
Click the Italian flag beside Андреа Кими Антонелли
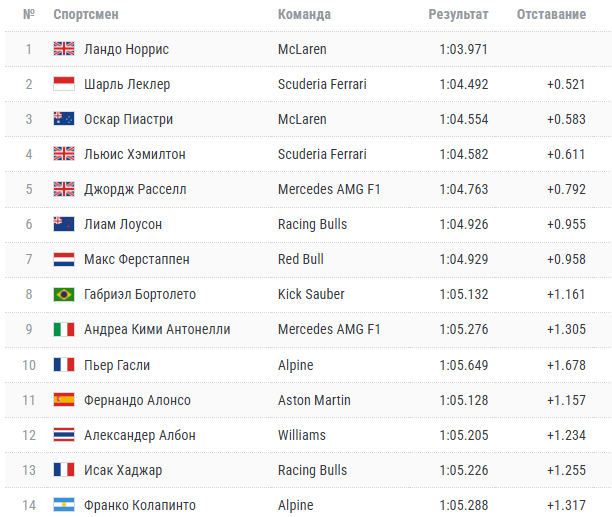[64, 329]
